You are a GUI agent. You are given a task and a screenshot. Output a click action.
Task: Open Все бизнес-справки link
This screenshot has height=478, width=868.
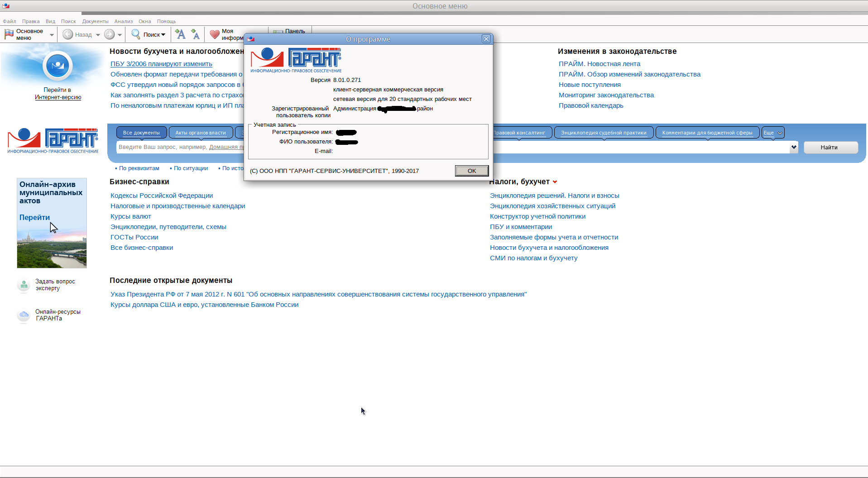[142, 248]
